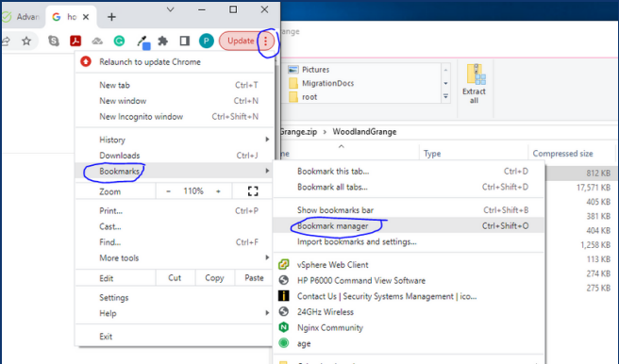The height and width of the screenshot is (364, 619).
Task: Open Nginx Community bookmark
Action: pos(409,328)
